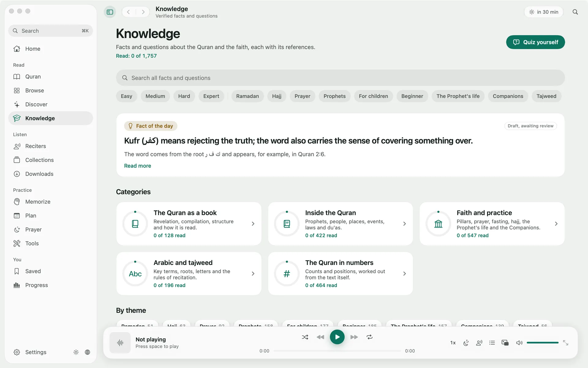Image resolution: width=588 pixels, height=368 pixels.
Task: Start playback with the green play button
Action: (337, 337)
